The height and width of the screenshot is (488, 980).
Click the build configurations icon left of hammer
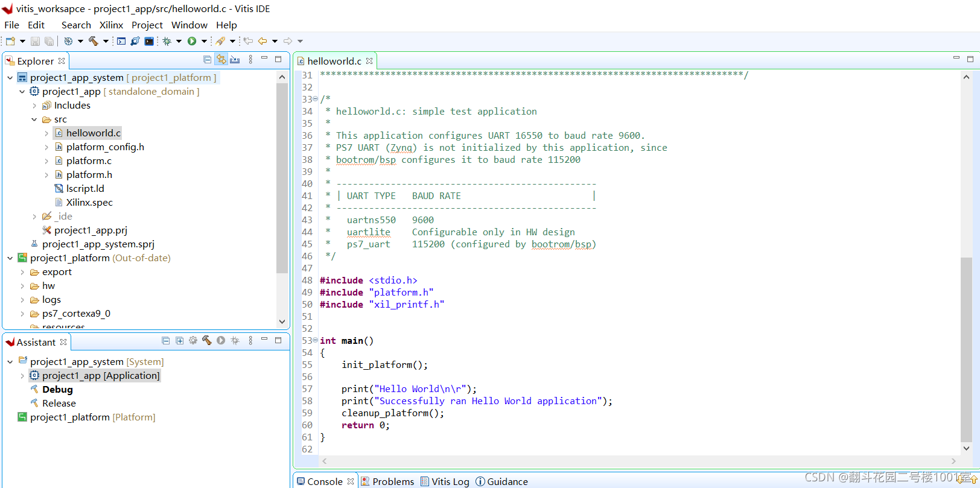tap(68, 41)
